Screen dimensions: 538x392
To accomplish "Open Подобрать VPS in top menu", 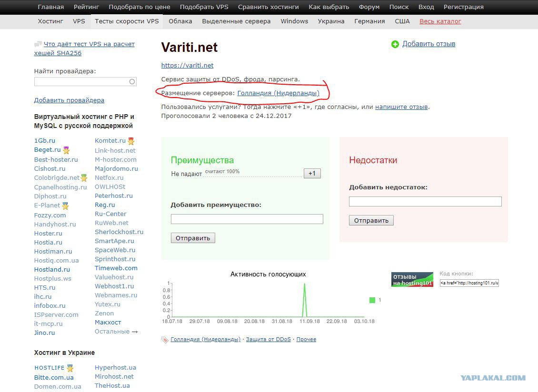I will click(x=204, y=7).
